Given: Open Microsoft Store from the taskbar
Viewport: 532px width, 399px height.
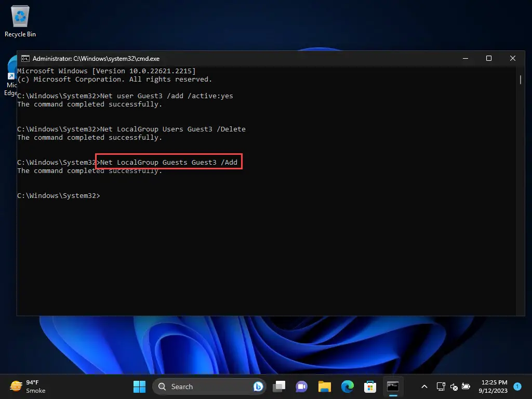Looking at the screenshot, I should 370,387.
